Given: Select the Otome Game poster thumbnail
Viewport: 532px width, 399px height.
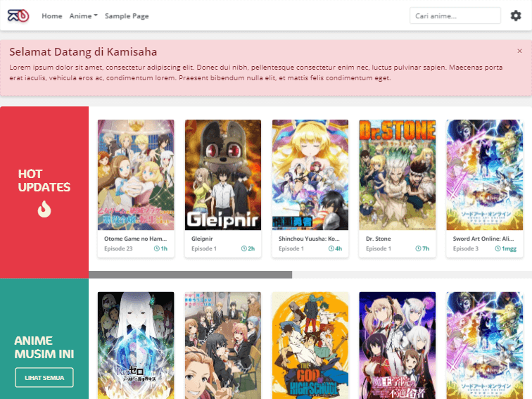Looking at the screenshot, I should pyautogui.click(x=136, y=175).
